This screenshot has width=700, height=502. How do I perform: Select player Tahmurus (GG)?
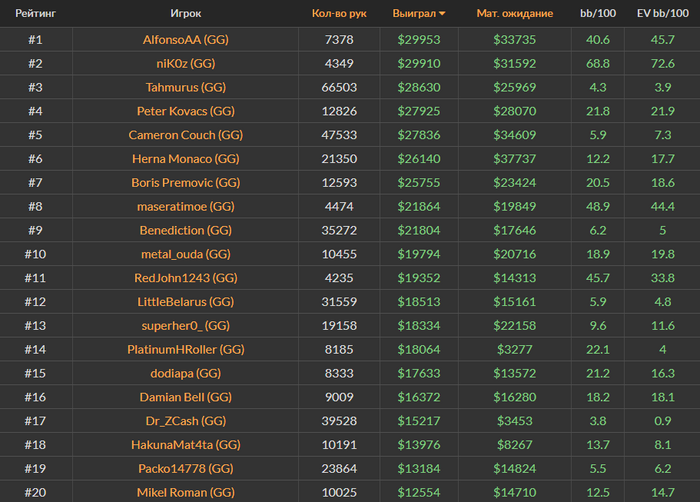pyautogui.click(x=186, y=88)
